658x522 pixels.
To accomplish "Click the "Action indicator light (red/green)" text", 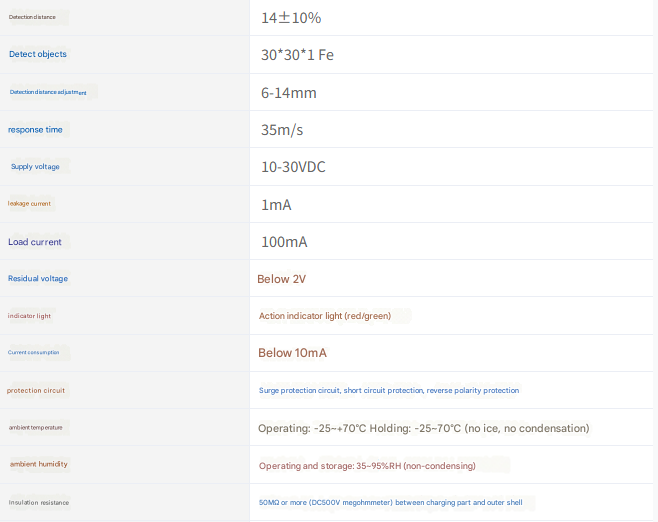I will (325, 316).
